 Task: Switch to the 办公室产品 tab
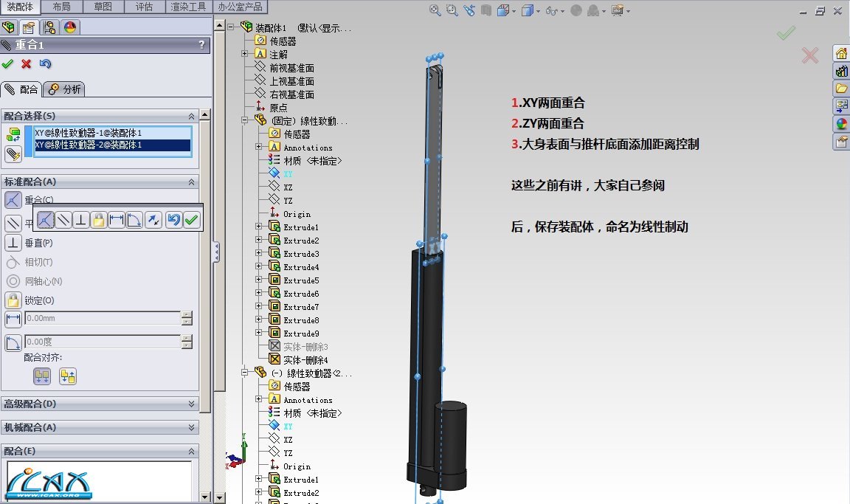tap(240, 7)
